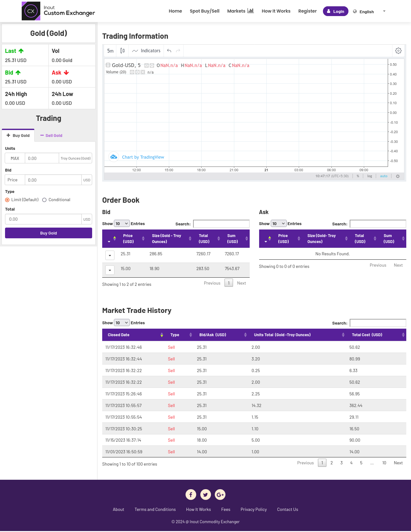
Task: Click the Inout Custom Exchanger logo
Action: (x=58, y=11)
